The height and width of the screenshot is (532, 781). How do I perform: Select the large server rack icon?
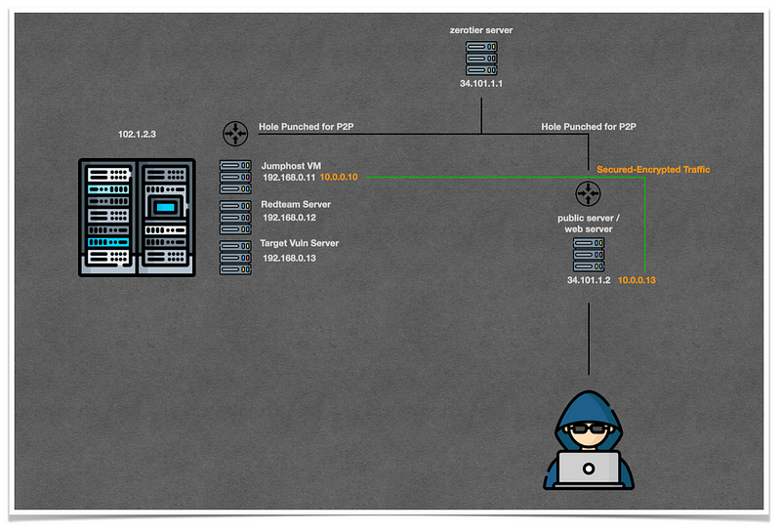point(137,217)
